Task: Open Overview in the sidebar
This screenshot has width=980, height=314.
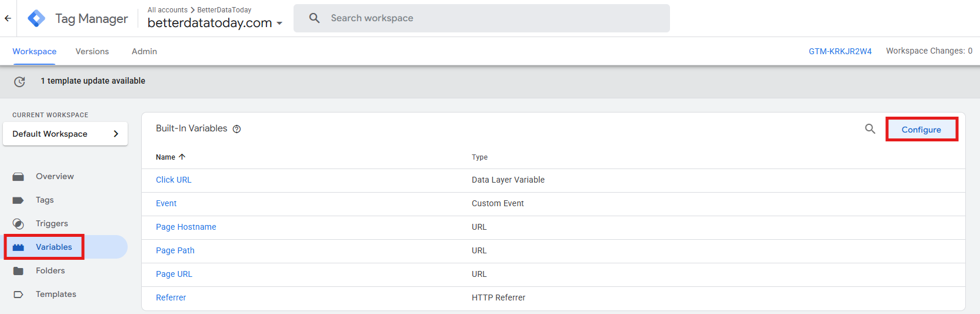Action: 55,176
